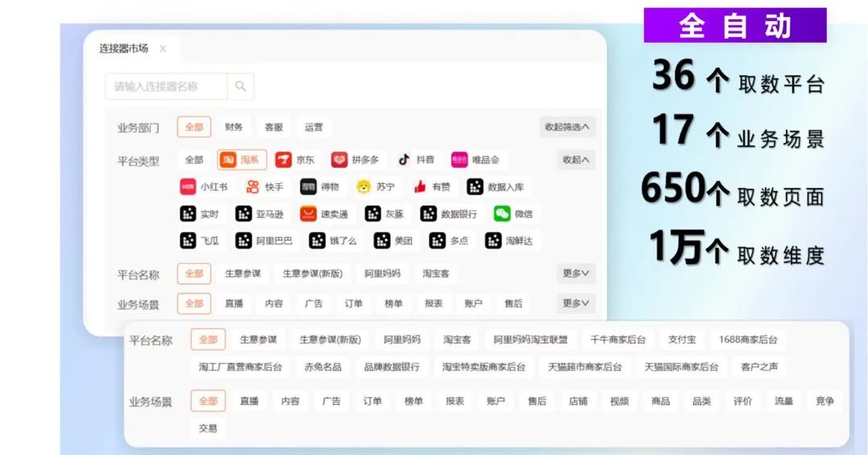Pick the 苏宁 lion icon
The image size is (868, 455).
(363, 187)
